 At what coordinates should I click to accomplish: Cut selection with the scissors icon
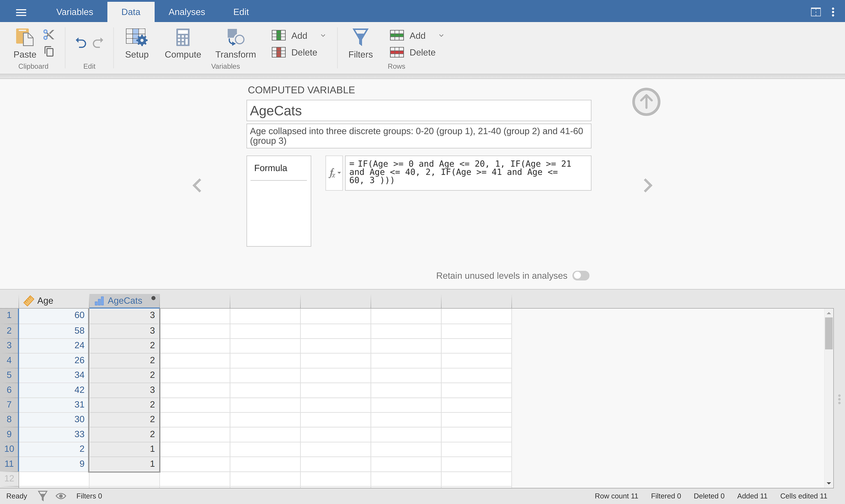(49, 35)
